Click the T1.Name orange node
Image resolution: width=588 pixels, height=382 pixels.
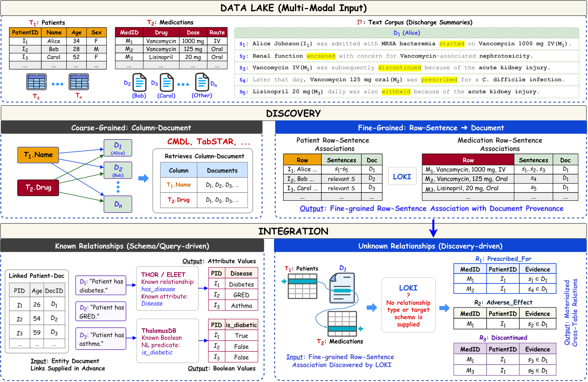coord(38,155)
